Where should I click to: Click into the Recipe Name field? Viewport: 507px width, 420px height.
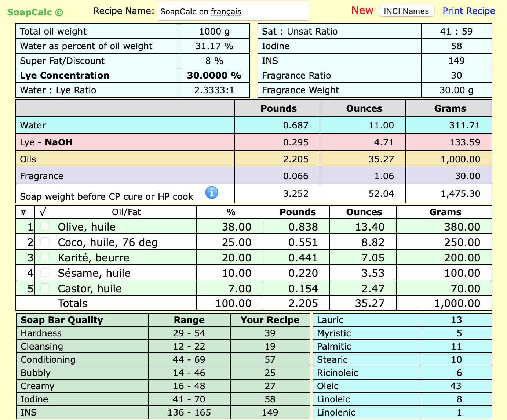(x=233, y=11)
